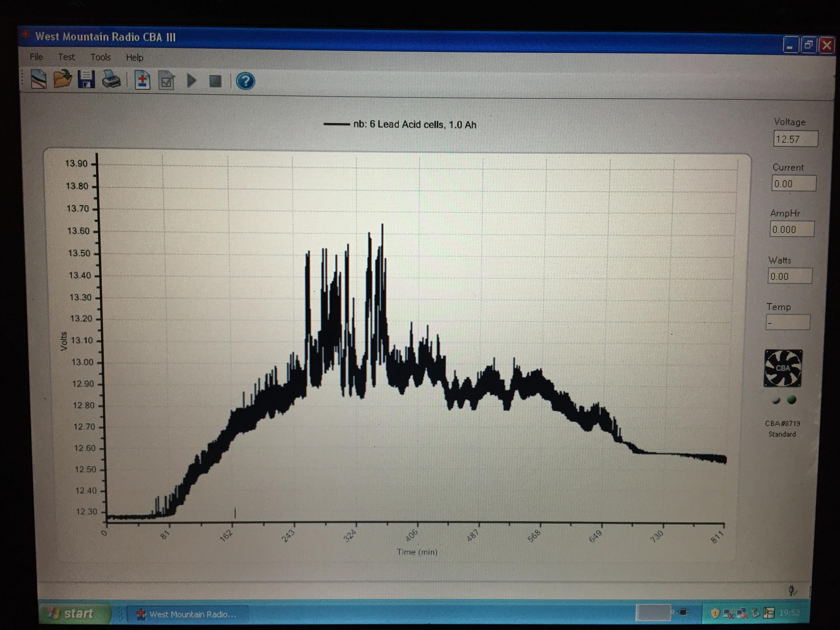Open the Test menu

[x=67, y=57]
